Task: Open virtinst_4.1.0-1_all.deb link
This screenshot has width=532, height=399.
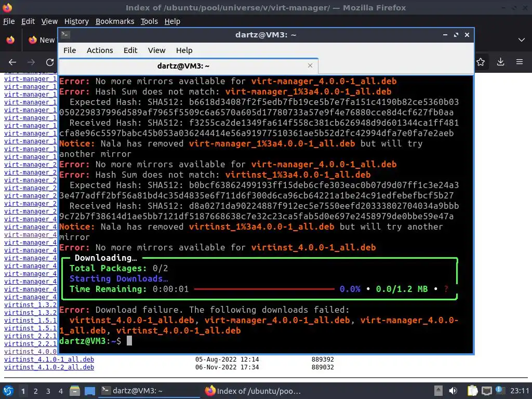Action: (49, 360)
